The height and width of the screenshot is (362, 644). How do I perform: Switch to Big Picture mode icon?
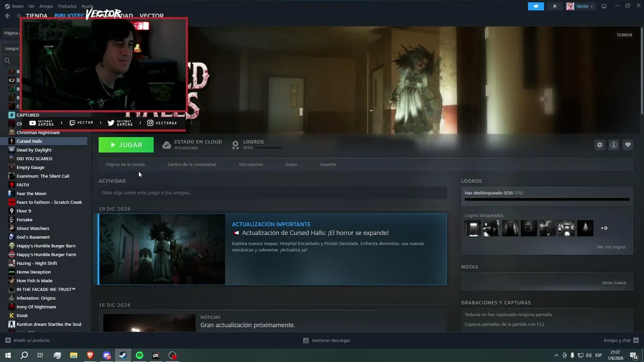(604, 6)
